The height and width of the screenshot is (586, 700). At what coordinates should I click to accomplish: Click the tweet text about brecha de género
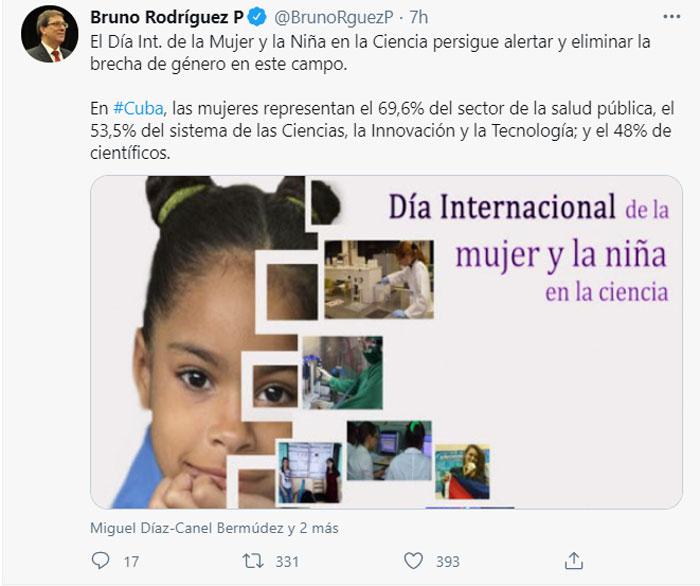(370, 53)
